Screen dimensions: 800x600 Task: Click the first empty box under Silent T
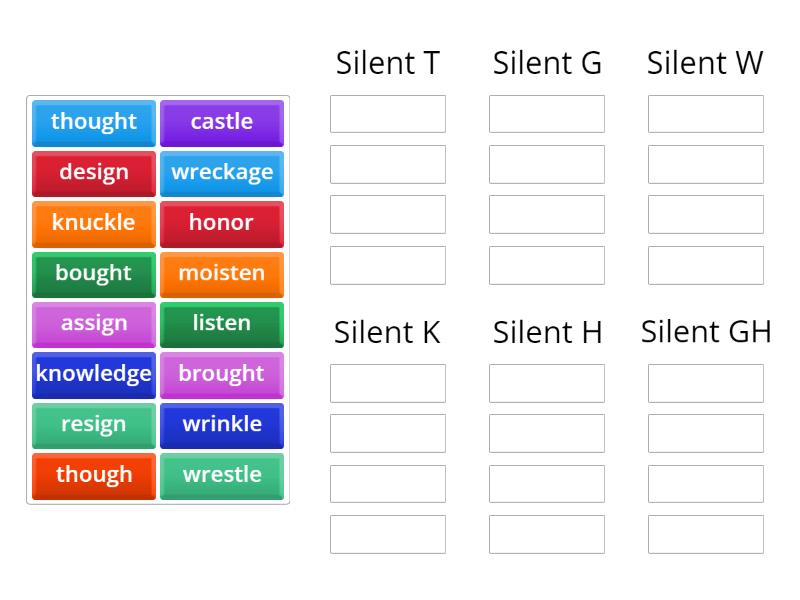point(387,113)
